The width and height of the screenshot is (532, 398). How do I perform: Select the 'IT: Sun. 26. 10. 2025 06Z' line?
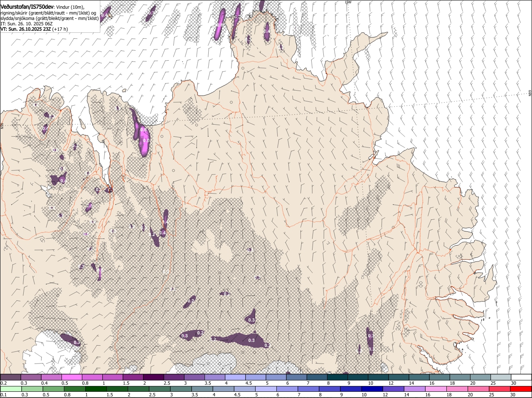click(27, 24)
